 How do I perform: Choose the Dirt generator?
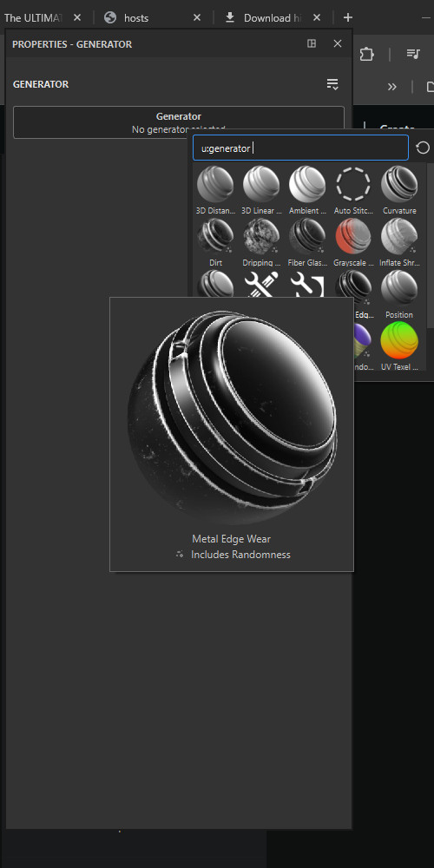[215, 236]
